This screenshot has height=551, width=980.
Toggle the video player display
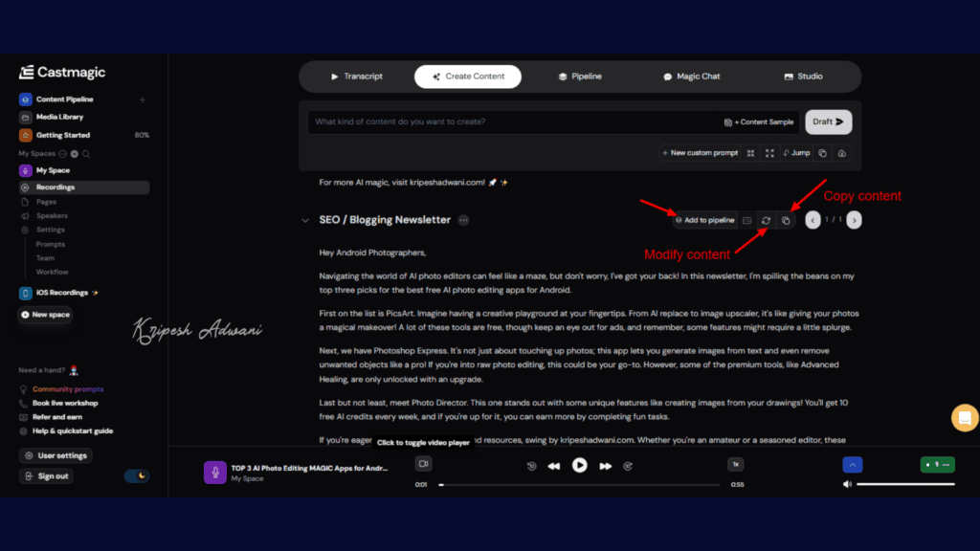pos(424,463)
